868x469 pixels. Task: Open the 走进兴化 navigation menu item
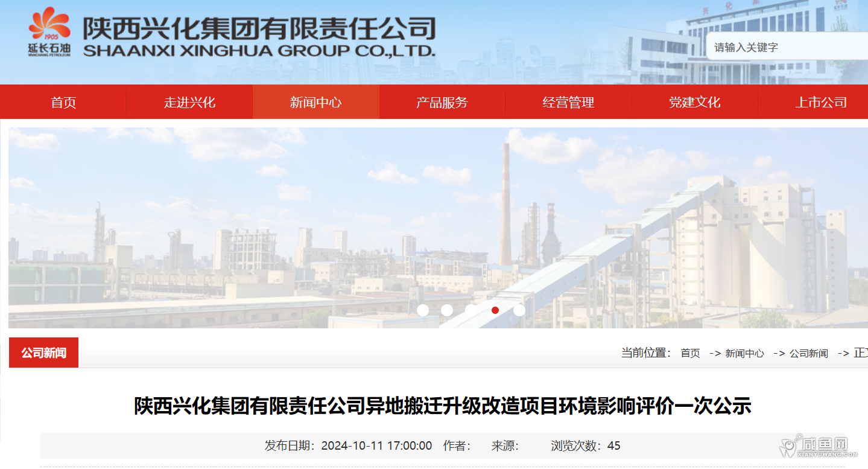click(189, 102)
